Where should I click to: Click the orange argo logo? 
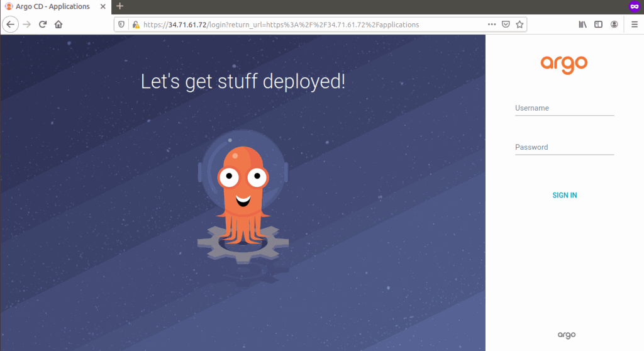tap(564, 65)
